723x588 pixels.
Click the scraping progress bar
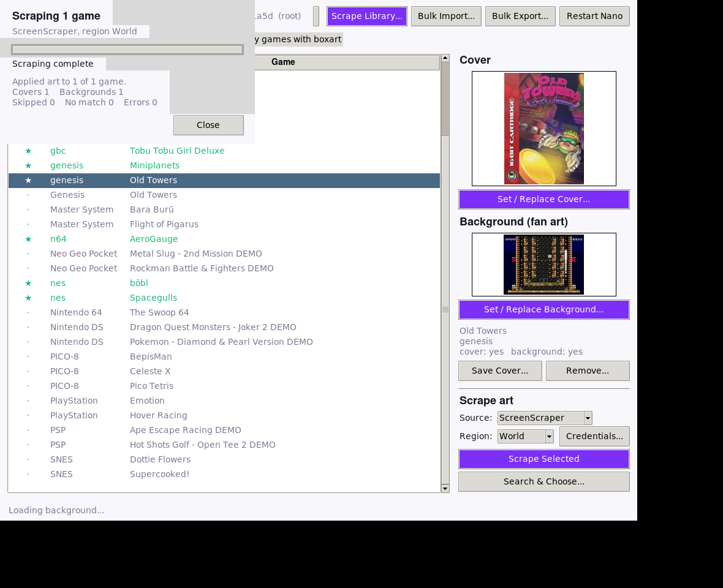127,50
